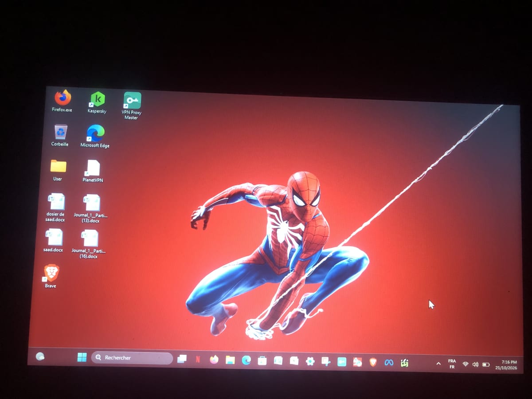Open the Settings gear on taskbar

[x=310, y=361]
